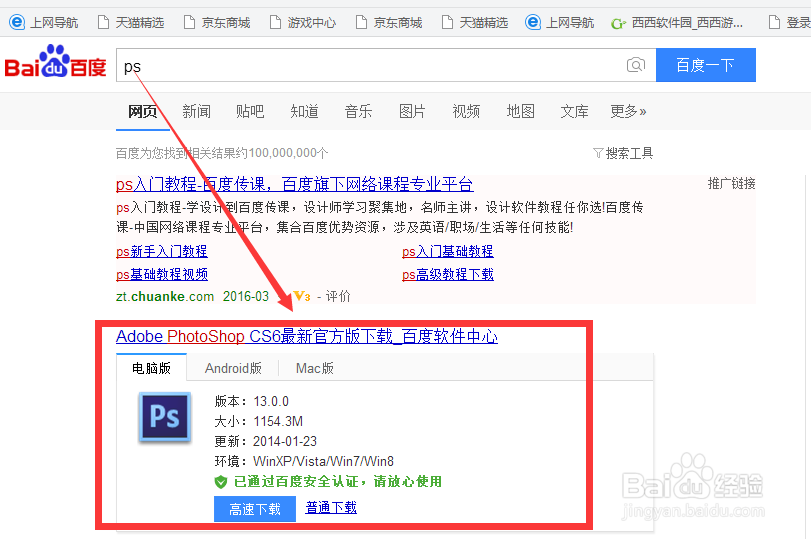Viewport: 811px width, 539px height.
Task: Open second 上网导航 bookmark
Action: coord(560,23)
